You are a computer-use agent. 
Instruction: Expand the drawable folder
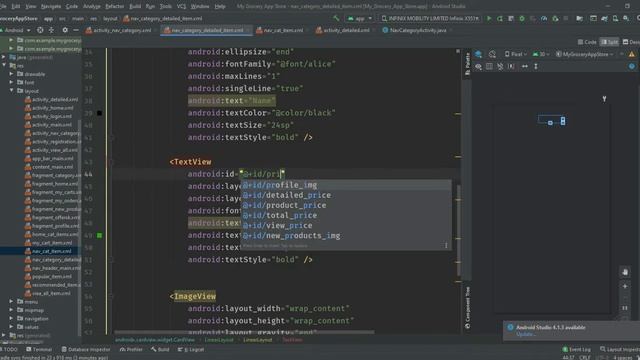click(11, 74)
